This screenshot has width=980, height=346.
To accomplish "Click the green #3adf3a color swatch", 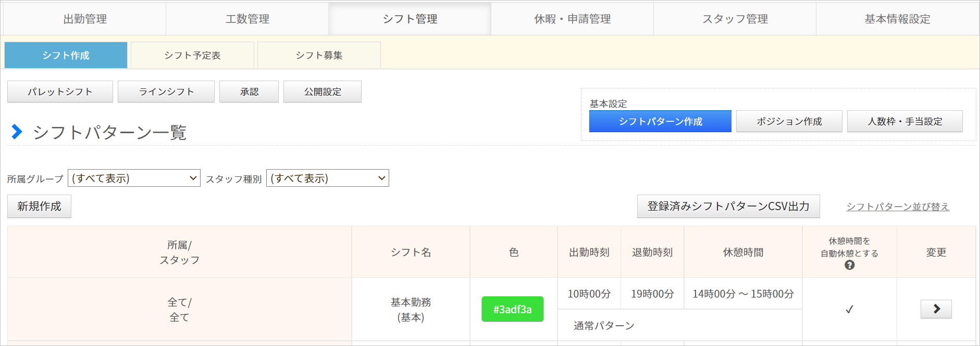I will 512,309.
